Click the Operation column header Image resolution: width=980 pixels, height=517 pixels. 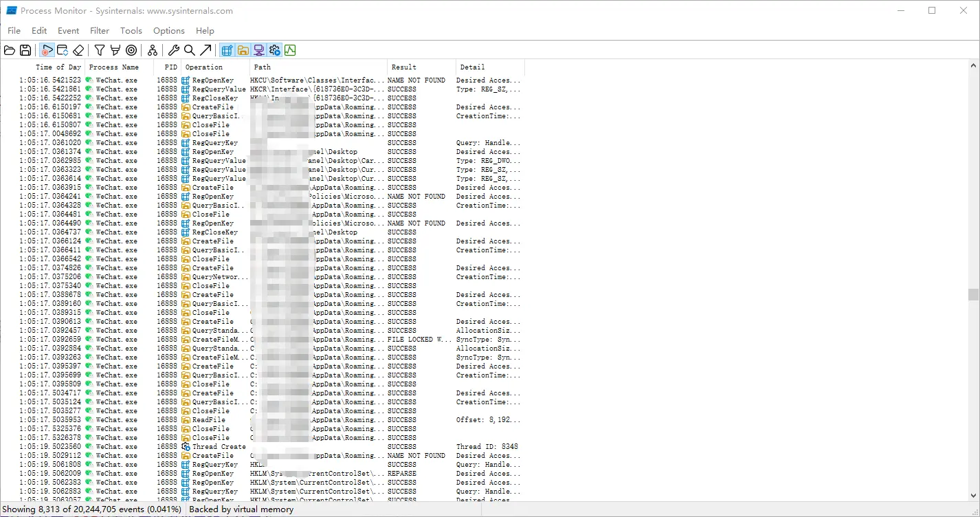[x=204, y=67]
